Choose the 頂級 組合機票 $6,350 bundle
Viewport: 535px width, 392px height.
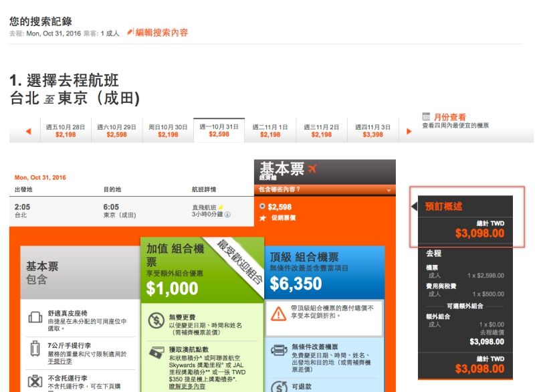point(324,273)
